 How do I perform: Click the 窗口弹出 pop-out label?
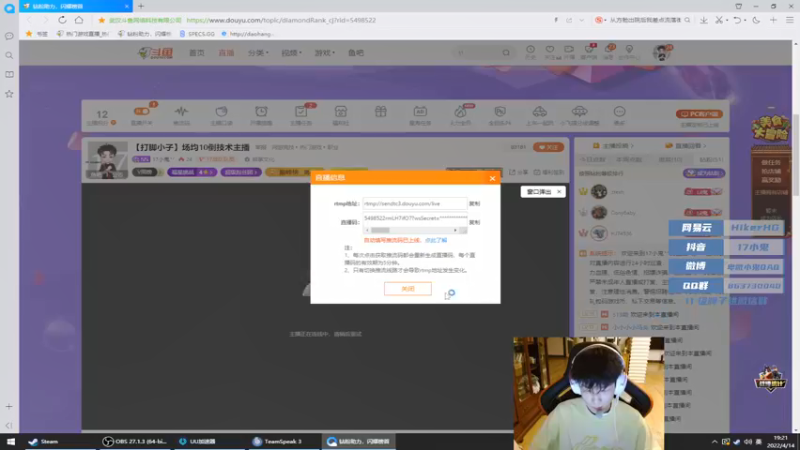pos(539,192)
